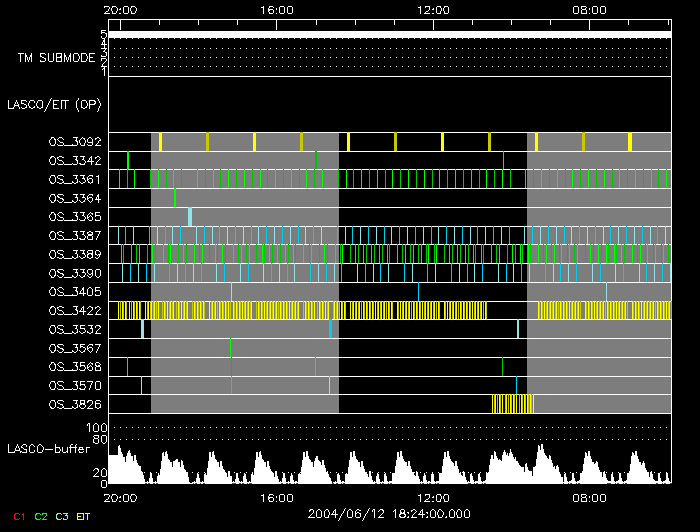Click the TM SUBMODE label

click(56, 57)
